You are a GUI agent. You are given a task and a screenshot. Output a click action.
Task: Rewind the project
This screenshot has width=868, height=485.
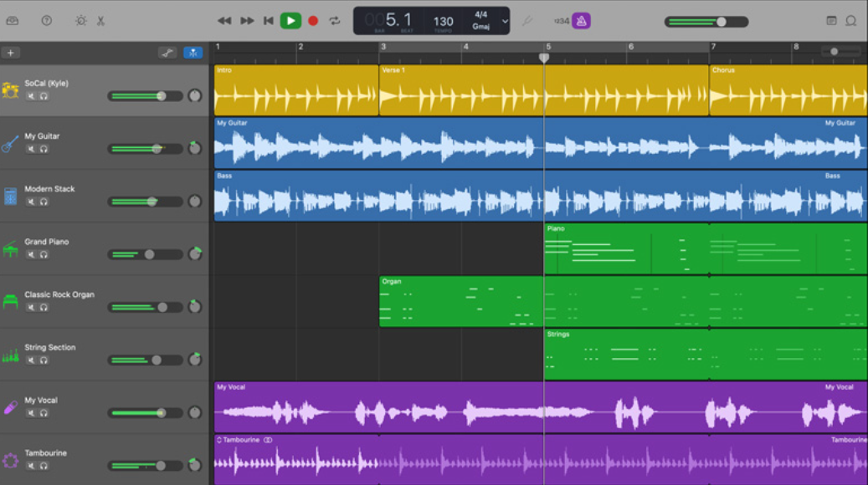[x=224, y=21]
